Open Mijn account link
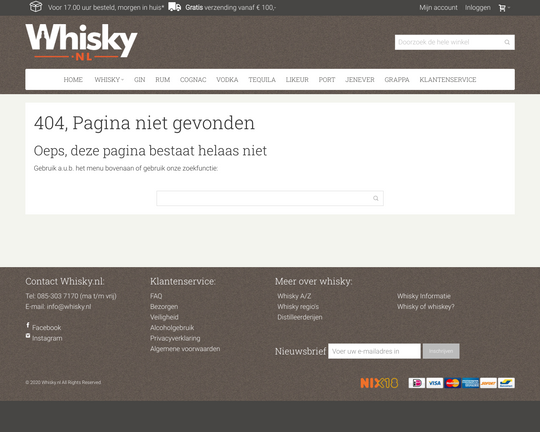Screen dimensions: 540x432 (x=438, y=8)
